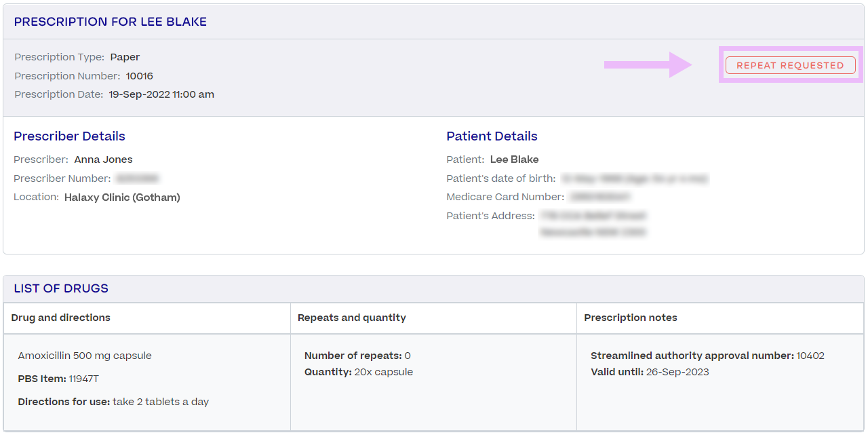Click the Paper prescription type value

(125, 57)
